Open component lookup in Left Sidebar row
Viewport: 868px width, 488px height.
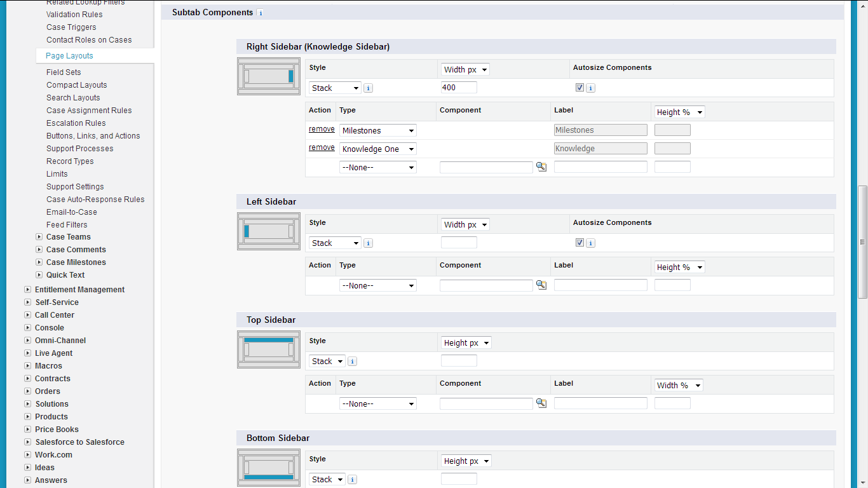(x=541, y=285)
